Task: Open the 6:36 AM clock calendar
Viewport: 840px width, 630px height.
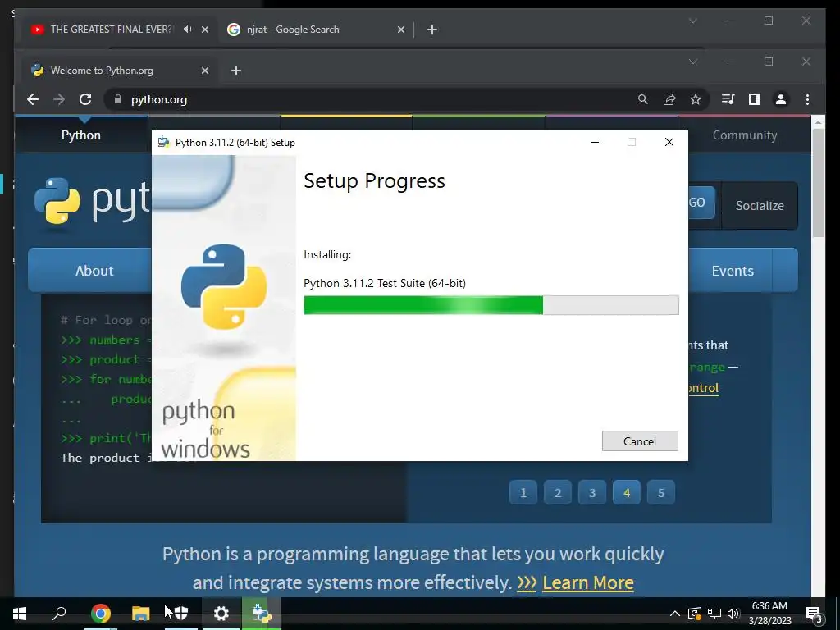Action: [x=769, y=614]
